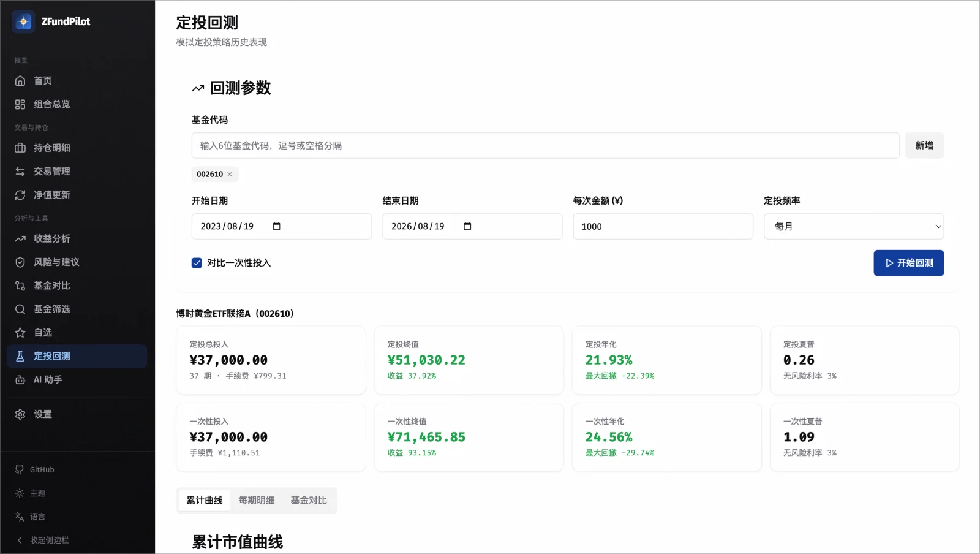This screenshot has width=980, height=554.
Task: Click the 开始回测 button
Action: pos(908,263)
